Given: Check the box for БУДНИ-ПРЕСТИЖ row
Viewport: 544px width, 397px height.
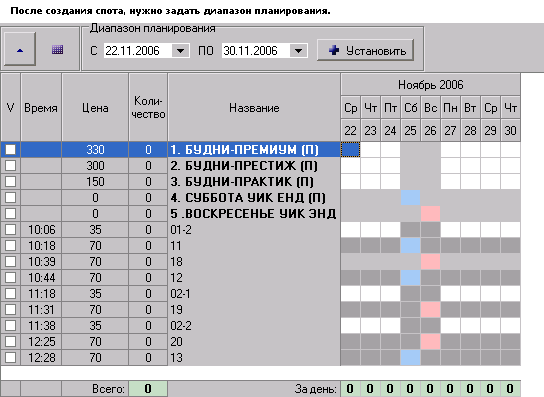Looking at the screenshot, I should [10, 166].
